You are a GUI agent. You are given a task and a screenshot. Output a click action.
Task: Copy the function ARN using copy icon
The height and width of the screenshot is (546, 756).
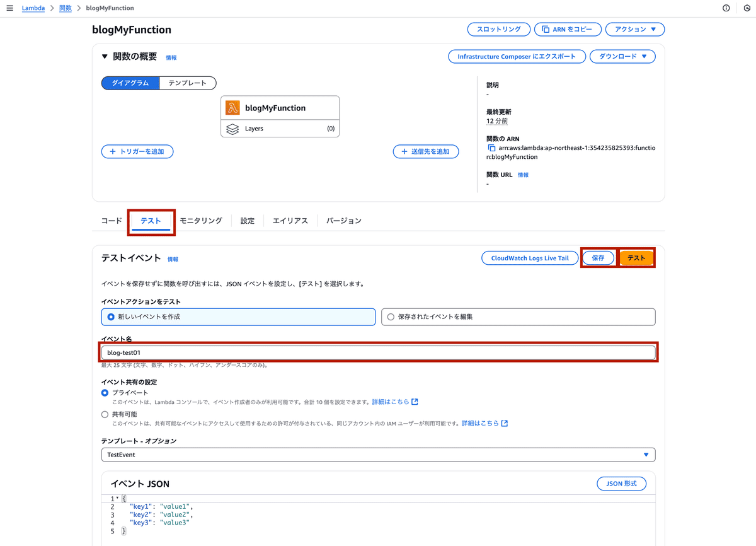(492, 148)
